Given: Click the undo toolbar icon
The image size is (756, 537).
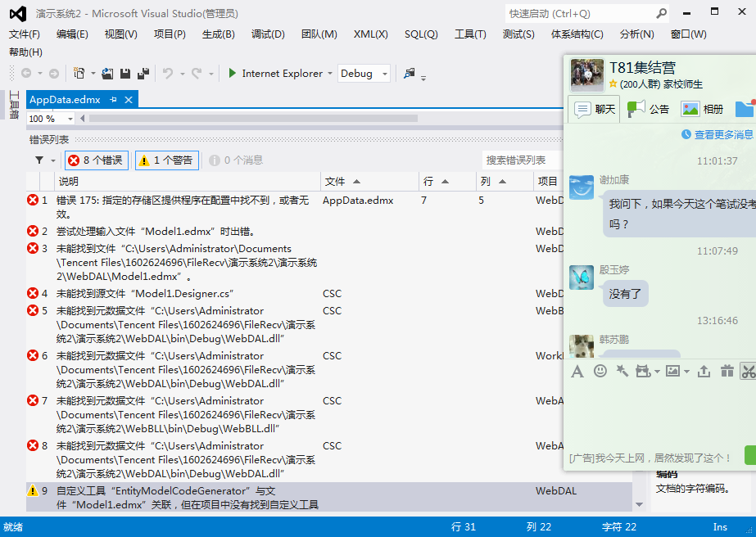Looking at the screenshot, I should coord(168,74).
